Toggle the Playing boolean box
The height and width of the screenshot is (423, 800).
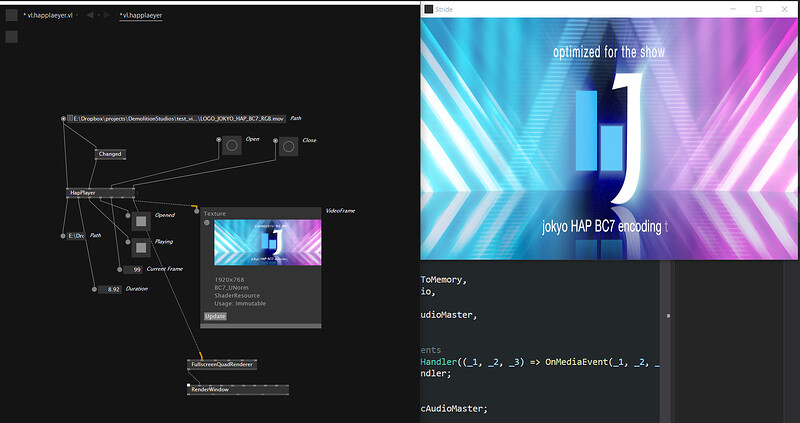[141, 248]
